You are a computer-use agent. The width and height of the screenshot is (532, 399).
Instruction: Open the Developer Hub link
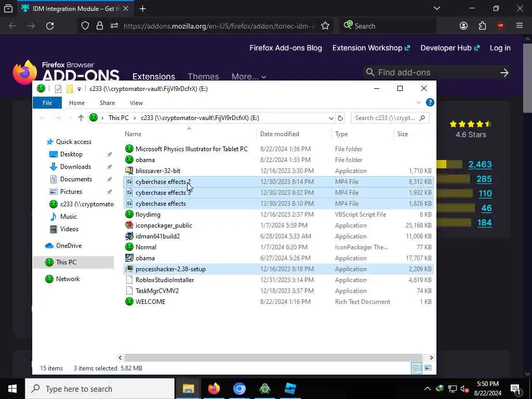click(450, 48)
